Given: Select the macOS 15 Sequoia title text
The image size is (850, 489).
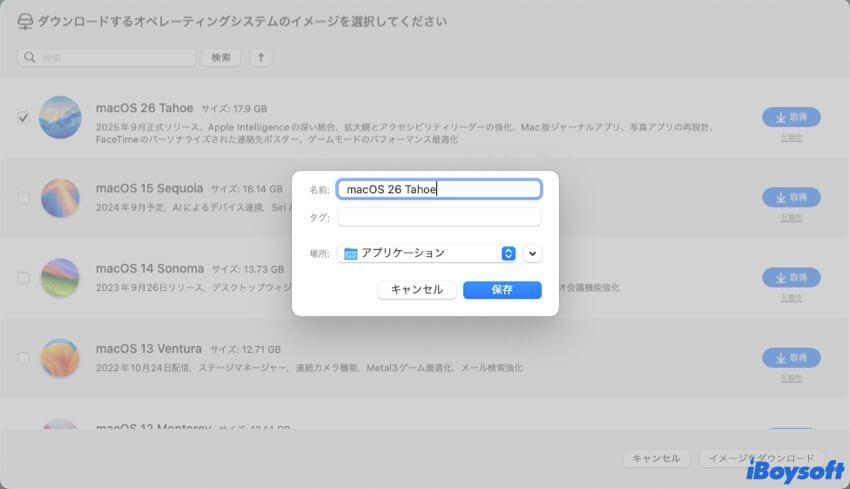Looking at the screenshot, I should coord(150,188).
